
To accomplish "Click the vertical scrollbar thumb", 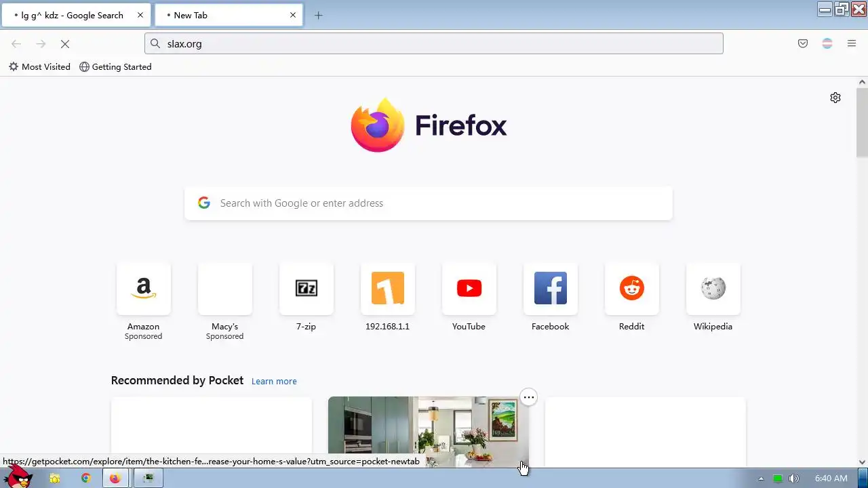I will (x=862, y=123).
